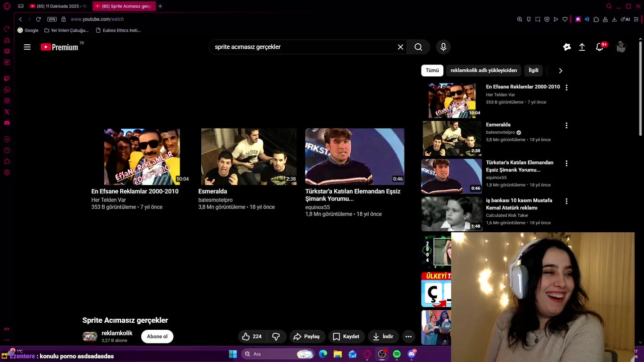This screenshot has height=362, width=644.
Task: Click the taskbar Ara search box
Action: pos(277,354)
